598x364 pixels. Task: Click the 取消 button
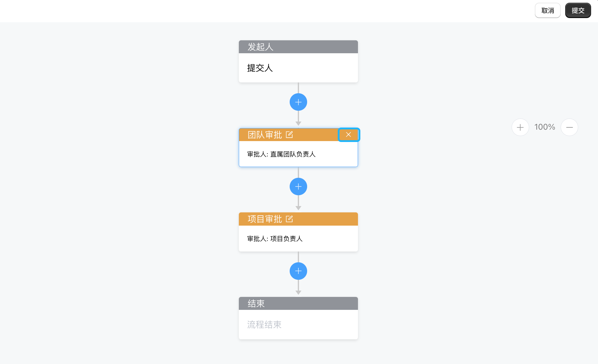click(547, 11)
